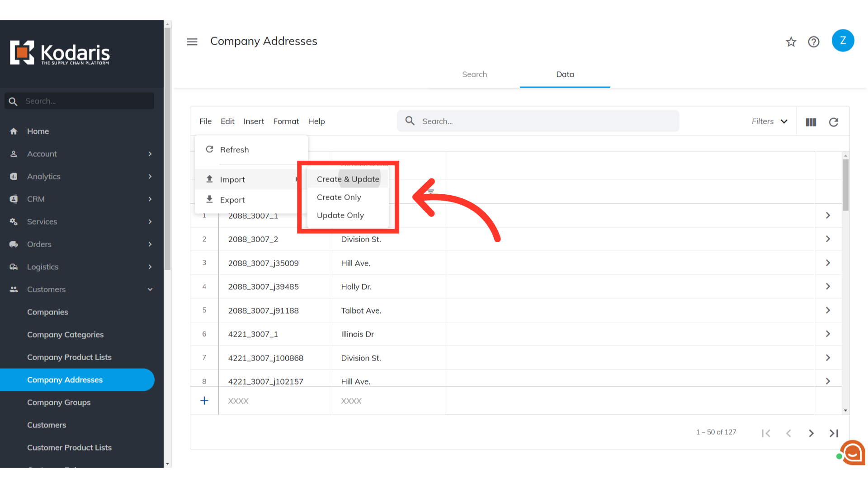Open Company Groups in sidebar

pos(59,403)
